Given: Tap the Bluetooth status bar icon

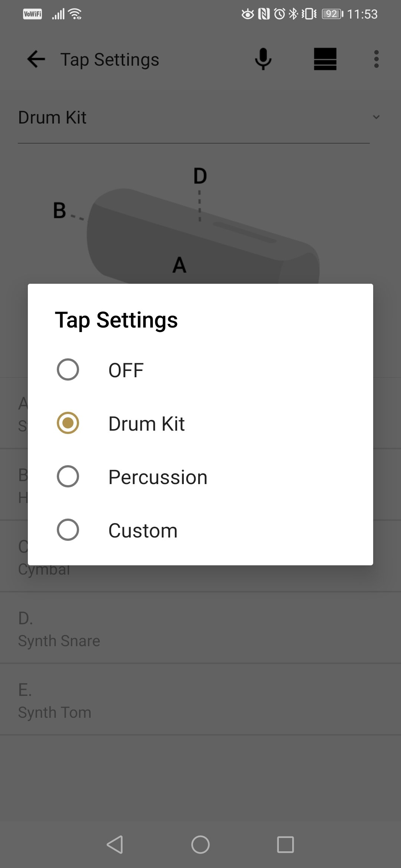Looking at the screenshot, I should (x=293, y=14).
